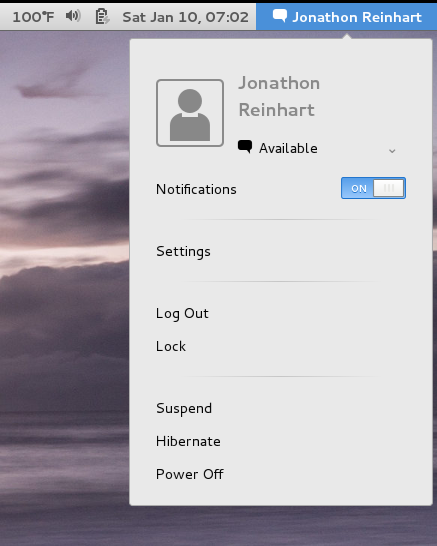Click the white chat bubble in top bar
Image resolution: width=437 pixels, height=546 pixels.
coord(280,16)
